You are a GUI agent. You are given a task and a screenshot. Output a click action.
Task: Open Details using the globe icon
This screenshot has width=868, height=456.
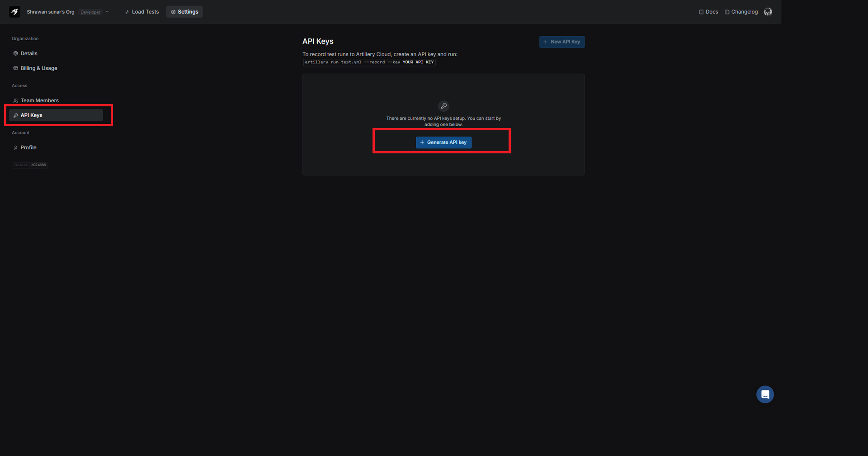pyautogui.click(x=15, y=53)
